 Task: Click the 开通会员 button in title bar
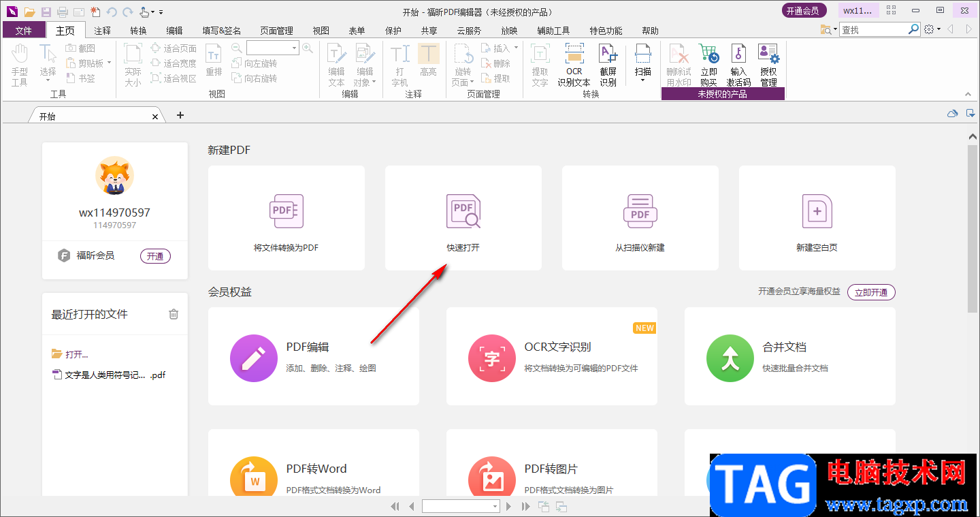point(803,11)
